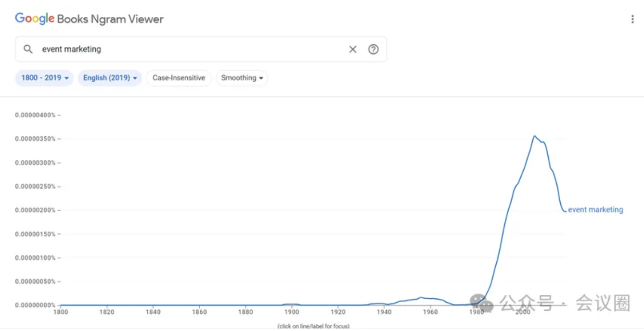Click the 1800 year axis label
The image size is (644, 331).
[61, 312]
